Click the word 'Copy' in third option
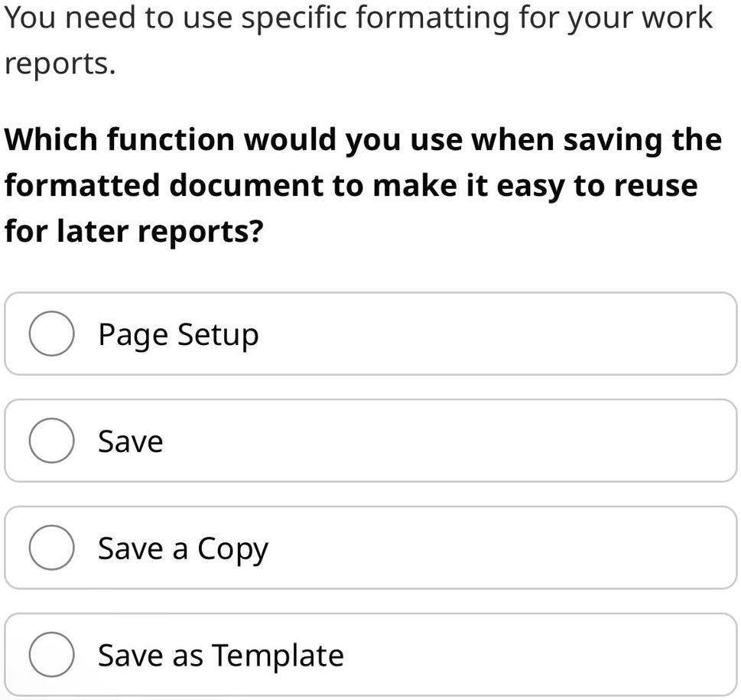Screen dimensions: 741x700 [x=232, y=550]
